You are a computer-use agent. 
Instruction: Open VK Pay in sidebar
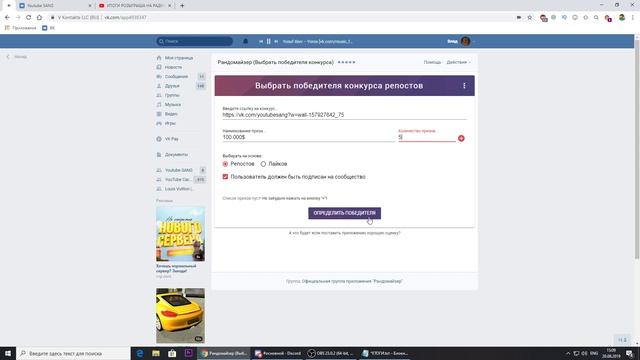click(x=171, y=139)
